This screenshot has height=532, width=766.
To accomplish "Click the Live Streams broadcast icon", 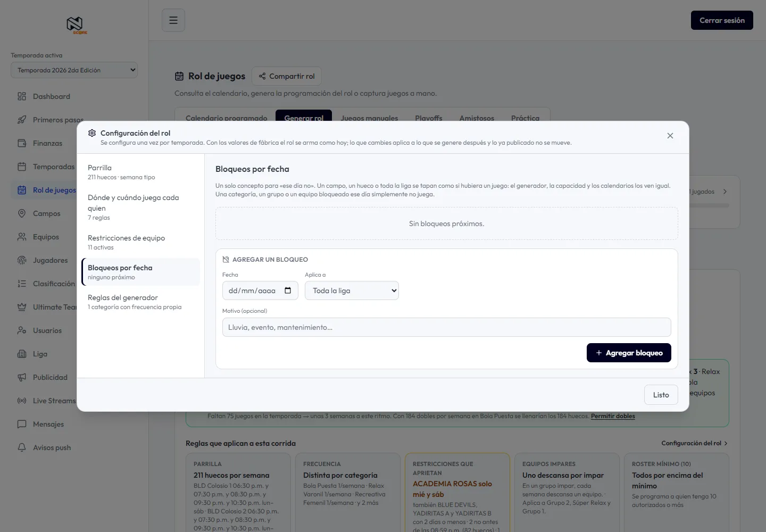I will point(22,401).
